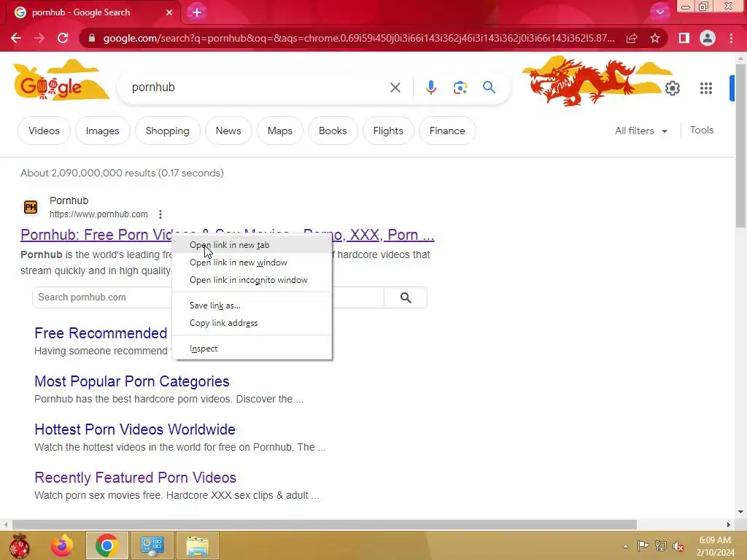747x560 pixels.
Task: Switch to the Images filter
Action: 102,131
